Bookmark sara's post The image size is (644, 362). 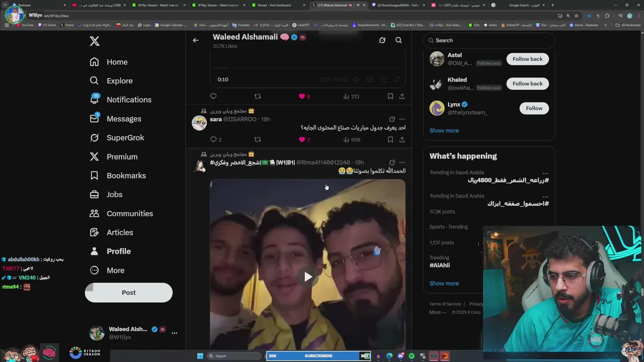pos(390,139)
